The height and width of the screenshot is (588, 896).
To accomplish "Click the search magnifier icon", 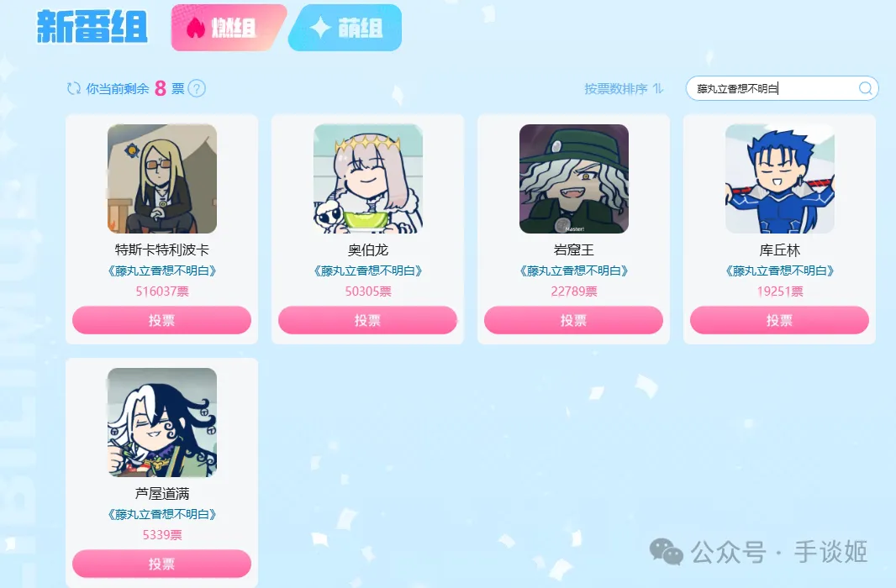I will pos(865,88).
